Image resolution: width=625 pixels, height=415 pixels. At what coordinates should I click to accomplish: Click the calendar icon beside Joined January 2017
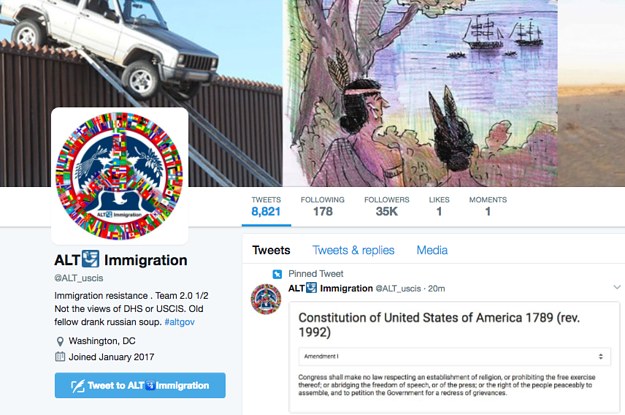coord(60,357)
